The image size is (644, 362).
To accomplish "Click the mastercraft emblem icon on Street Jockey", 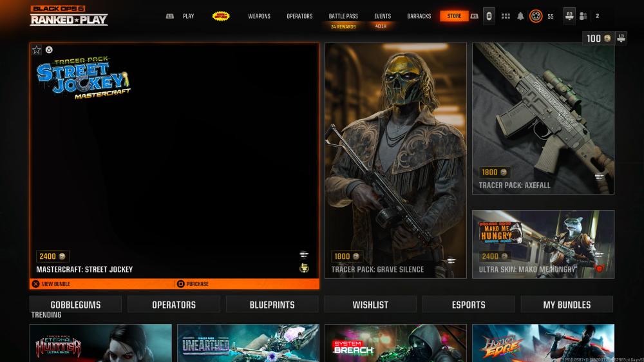I will coord(304,268).
